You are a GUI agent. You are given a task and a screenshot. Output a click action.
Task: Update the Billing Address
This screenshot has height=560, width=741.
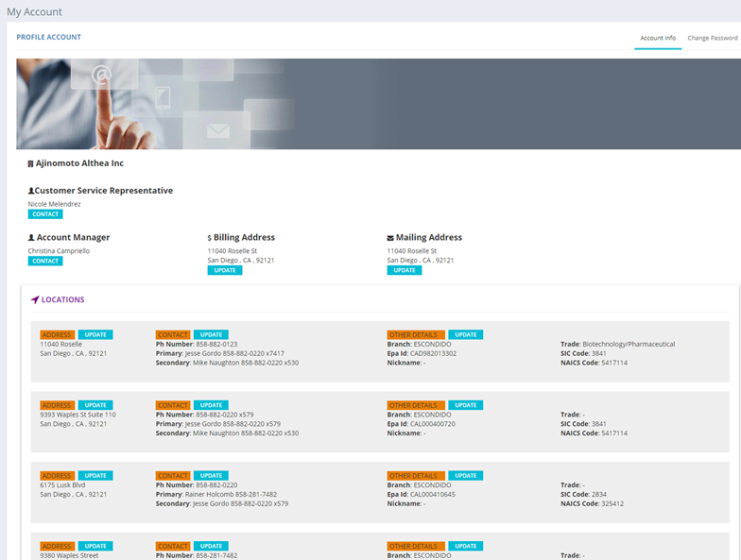coord(225,270)
